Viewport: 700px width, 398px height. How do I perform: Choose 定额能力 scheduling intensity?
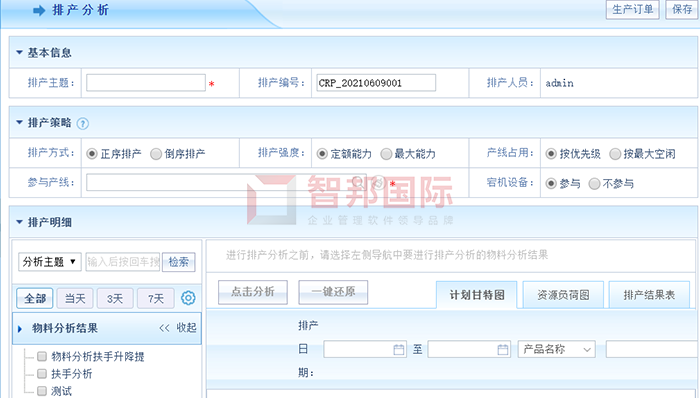pos(322,154)
